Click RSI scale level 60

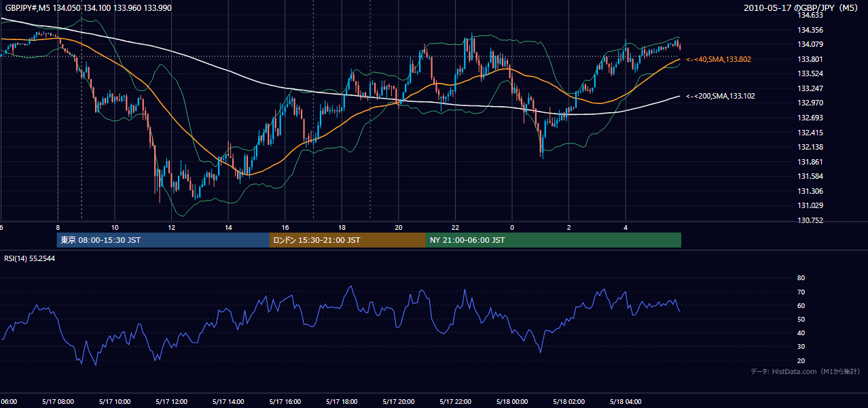(801, 305)
